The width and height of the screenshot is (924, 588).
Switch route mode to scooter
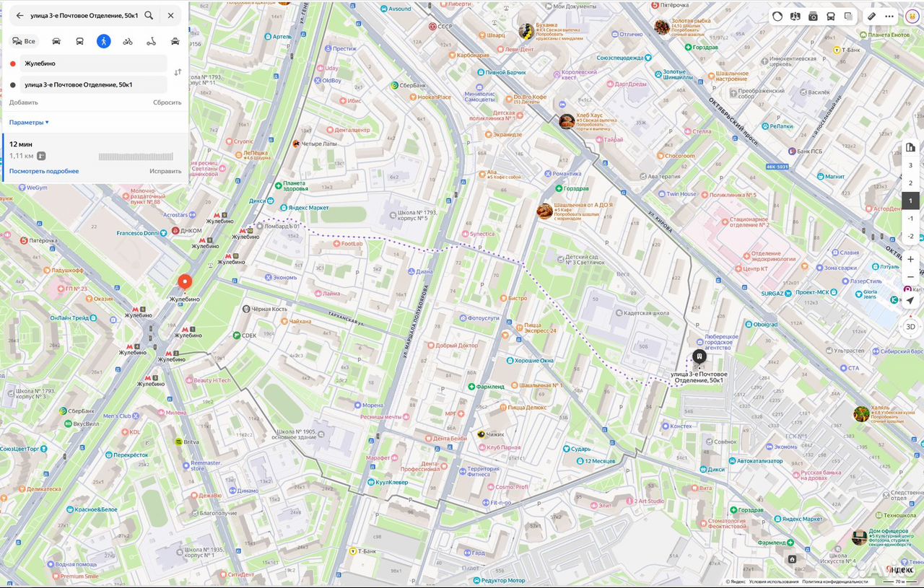[152, 41]
